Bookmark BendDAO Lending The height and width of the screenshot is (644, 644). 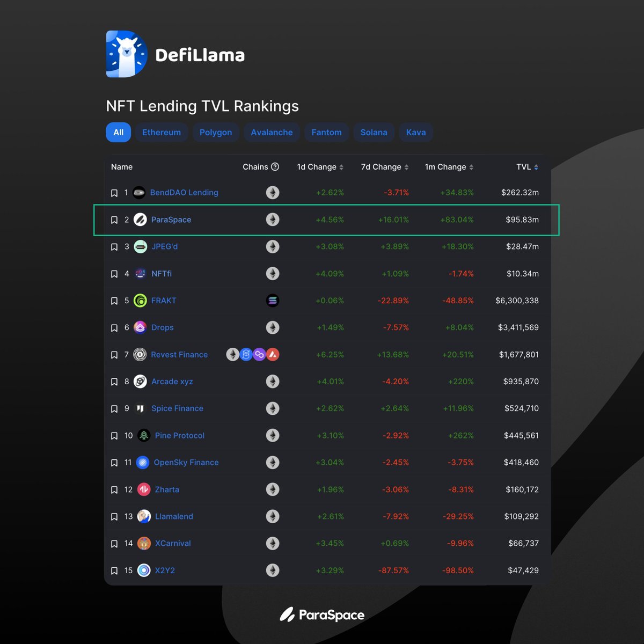(114, 193)
